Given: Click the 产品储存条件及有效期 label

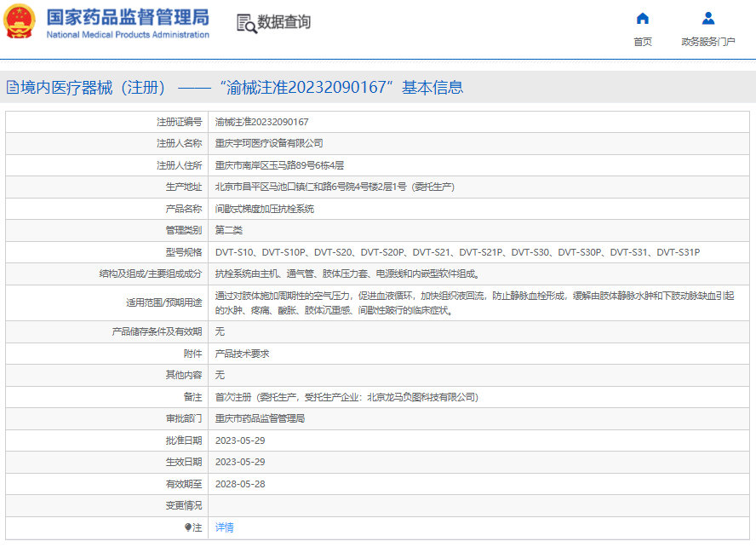Looking at the screenshot, I should [157, 331].
